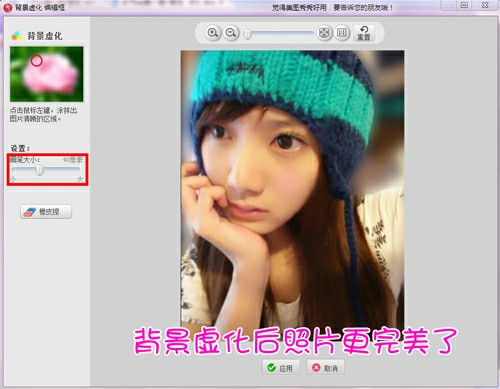The width and height of the screenshot is (500, 389).
Task: Click the fit-to-window view icon
Action: [324, 33]
